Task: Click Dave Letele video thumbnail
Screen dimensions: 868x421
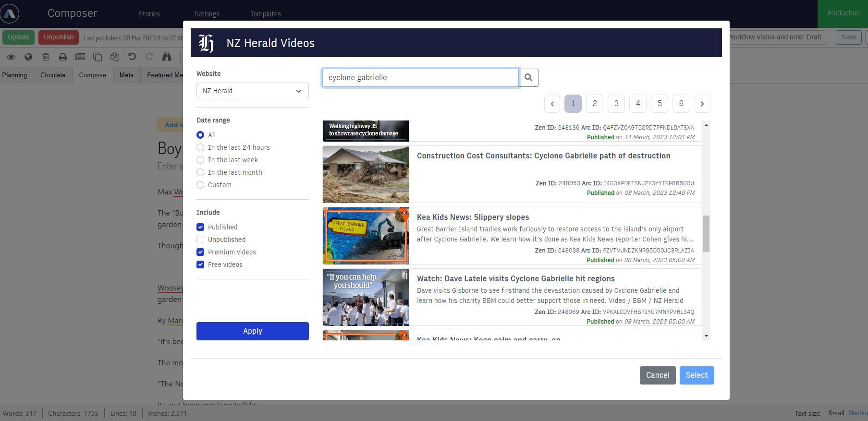Action: pos(366,298)
